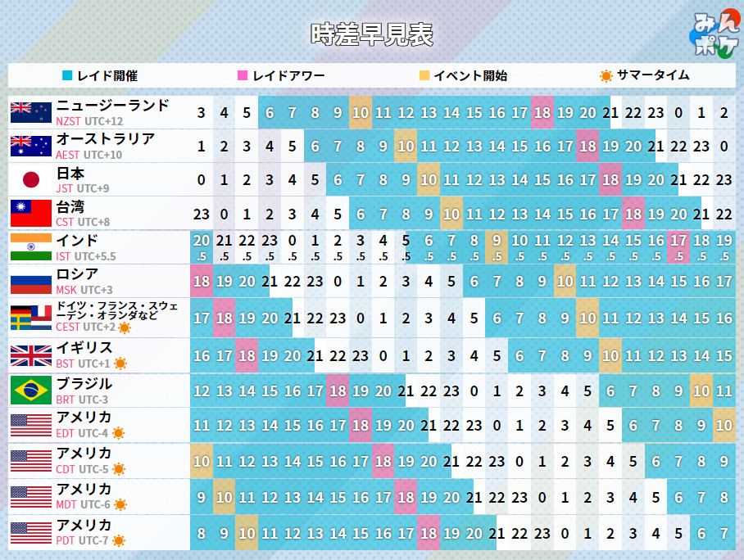Click the USA flag in the EDT row

[31, 426]
